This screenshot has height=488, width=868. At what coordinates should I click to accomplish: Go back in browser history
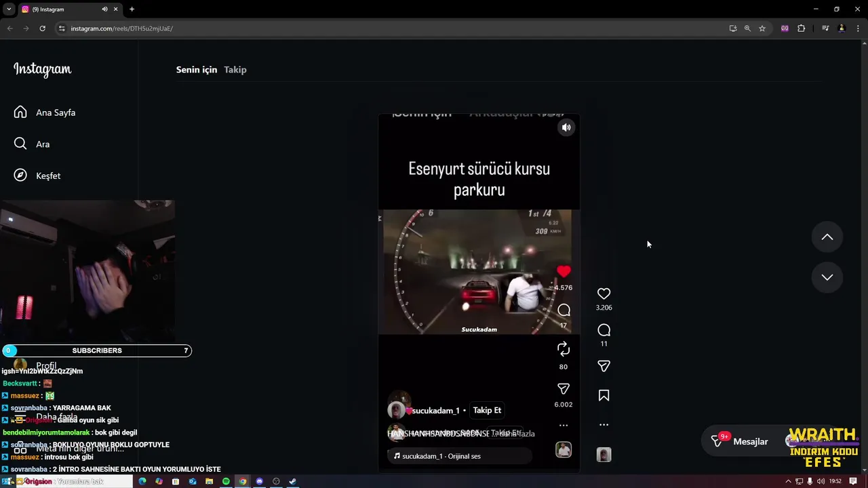pyautogui.click(x=9, y=28)
